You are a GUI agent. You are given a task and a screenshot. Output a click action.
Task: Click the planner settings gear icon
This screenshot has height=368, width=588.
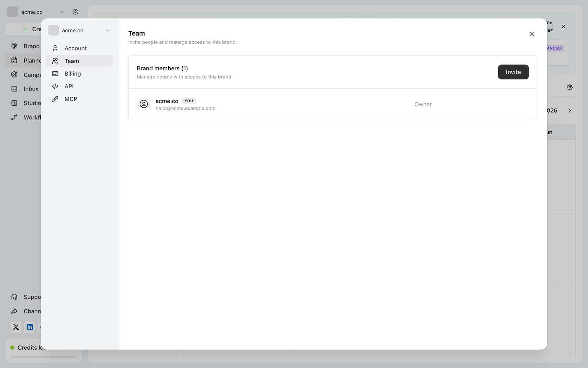tap(570, 87)
